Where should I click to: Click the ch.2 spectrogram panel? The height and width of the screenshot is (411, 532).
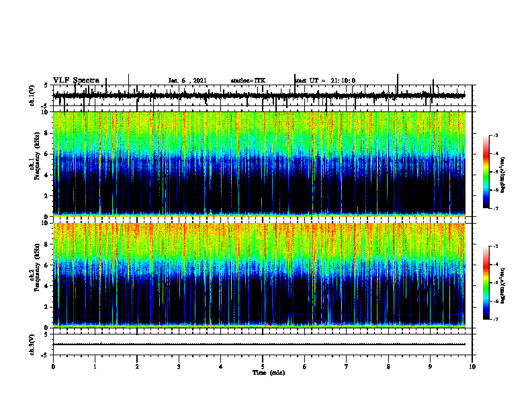259,275
